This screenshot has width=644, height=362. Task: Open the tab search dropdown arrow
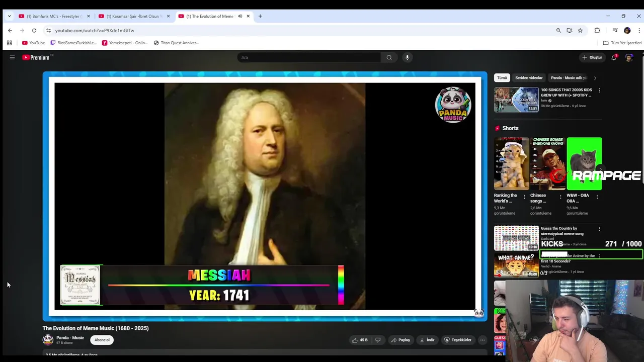click(x=9, y=16)
